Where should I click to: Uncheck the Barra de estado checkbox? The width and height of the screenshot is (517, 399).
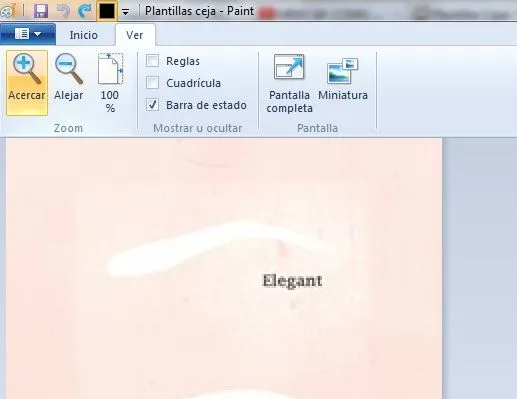(153, 105)
